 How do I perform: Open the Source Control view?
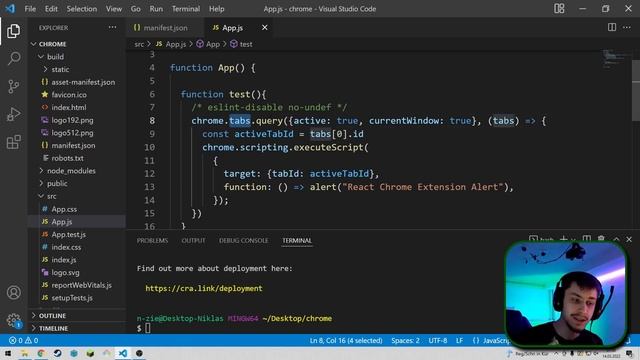13,86
